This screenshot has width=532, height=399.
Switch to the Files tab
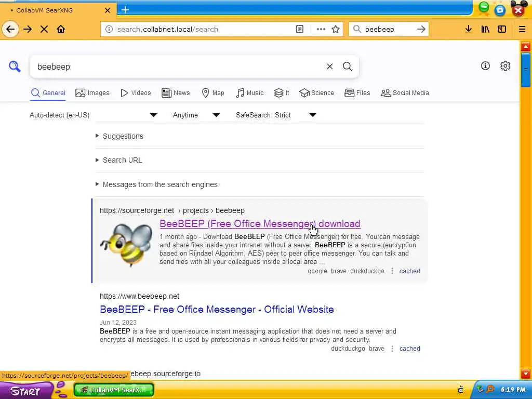pos(357,93)
